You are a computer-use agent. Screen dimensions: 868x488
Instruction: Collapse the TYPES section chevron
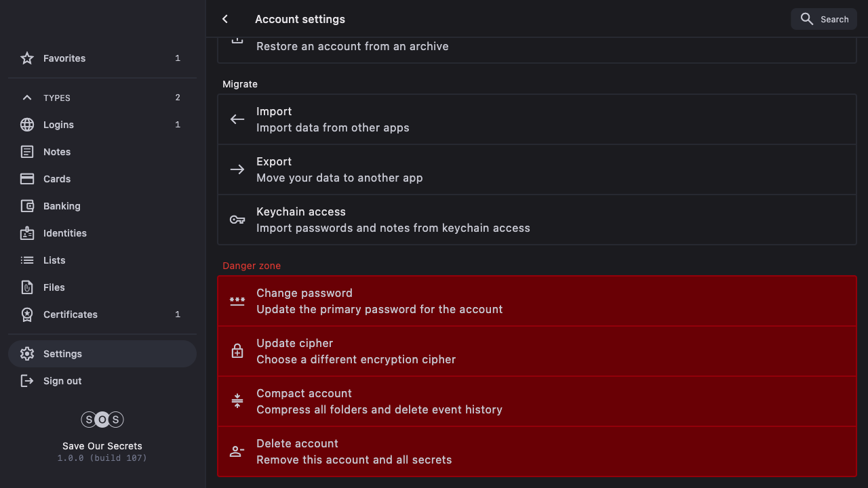tap(27, 98)
